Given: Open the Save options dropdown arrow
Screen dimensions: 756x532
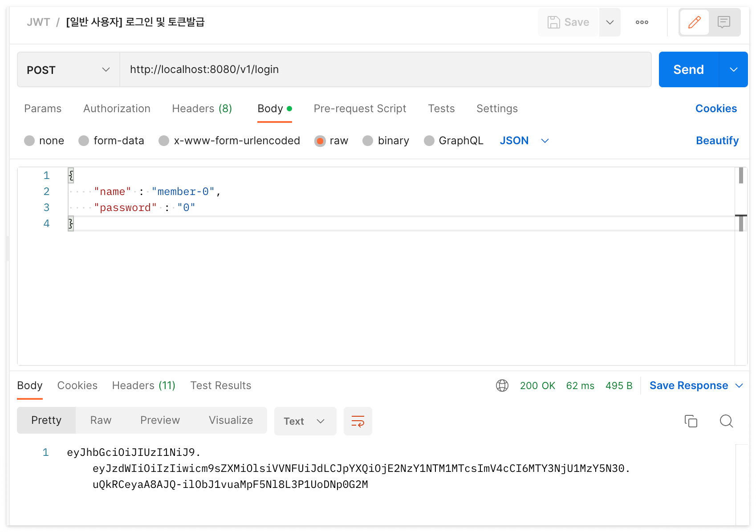Looking at the screenshot, I should click(610, 22).
